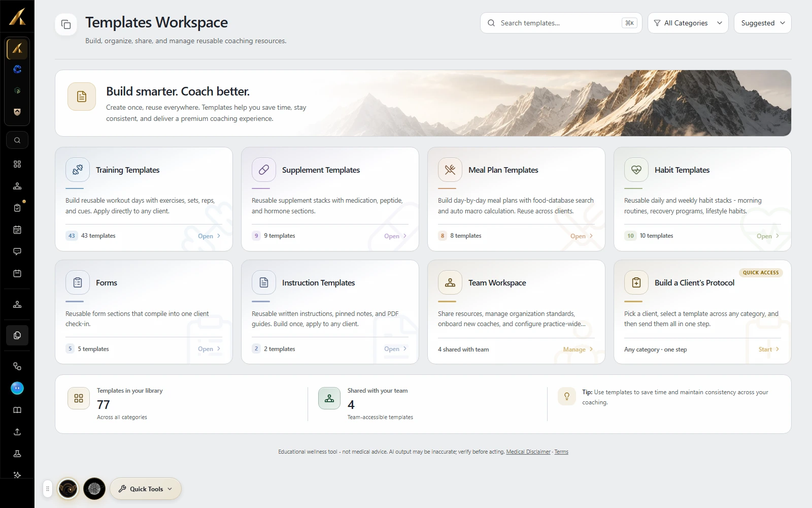
Task: Open the shield badge workspace icon
Action: [x=17, y=112]
